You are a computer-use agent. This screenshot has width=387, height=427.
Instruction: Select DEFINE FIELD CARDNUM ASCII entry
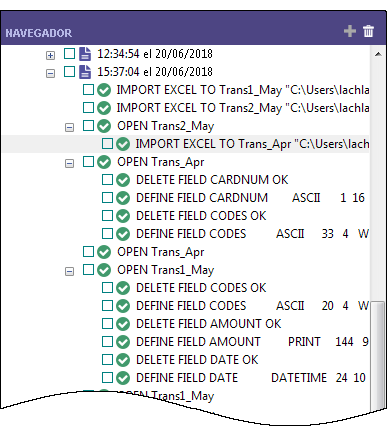pos(250,198)
